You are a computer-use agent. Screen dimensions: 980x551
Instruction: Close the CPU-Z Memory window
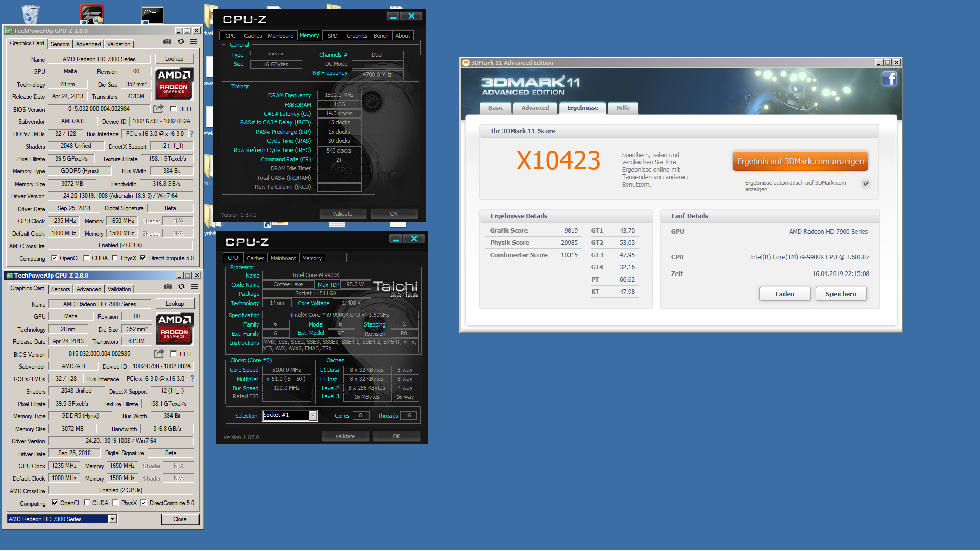pyautogui.click(x=411, y=17)
